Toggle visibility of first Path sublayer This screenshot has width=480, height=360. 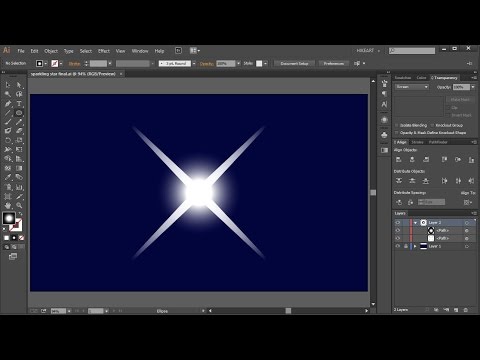tap(397, 230)
